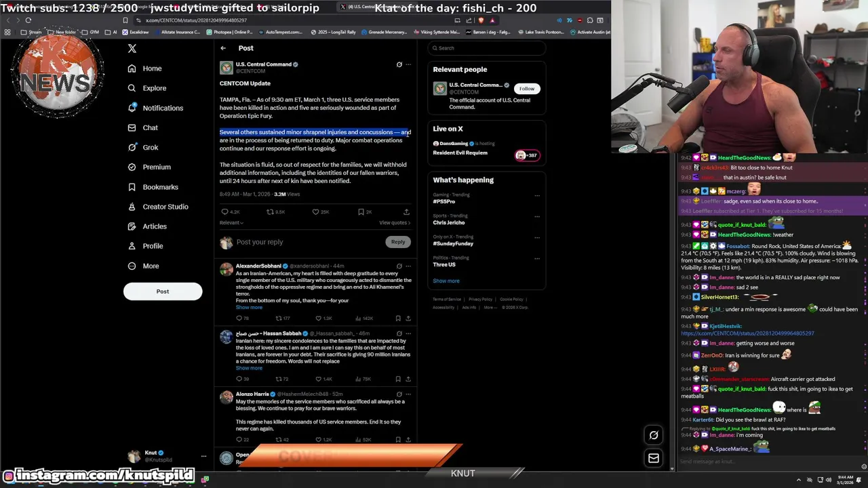Screen dimensions: 868x488
Task: Click the Grok floating button at bottom right
Action: (x=654, y=435)
